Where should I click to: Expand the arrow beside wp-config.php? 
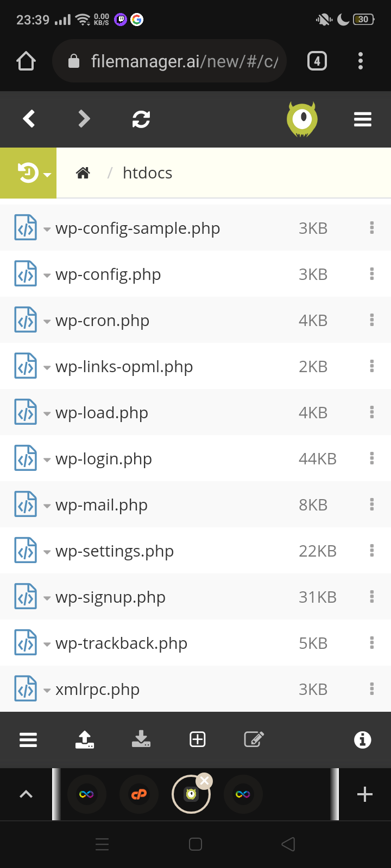pos(47,276)
